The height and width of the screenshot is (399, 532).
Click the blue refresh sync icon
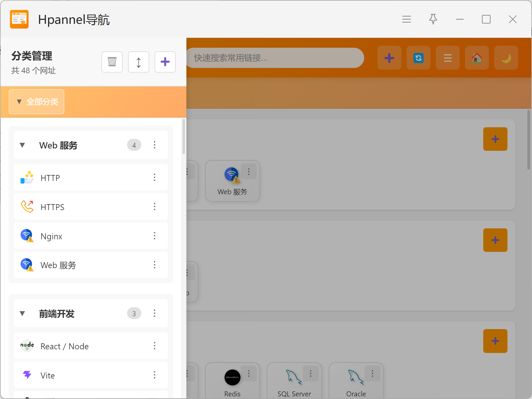418,58
